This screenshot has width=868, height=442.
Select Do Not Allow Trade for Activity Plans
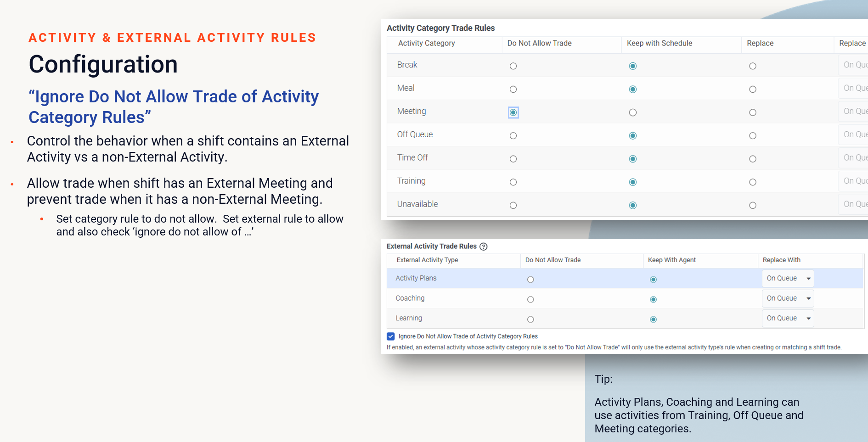[x=530, y=280]
